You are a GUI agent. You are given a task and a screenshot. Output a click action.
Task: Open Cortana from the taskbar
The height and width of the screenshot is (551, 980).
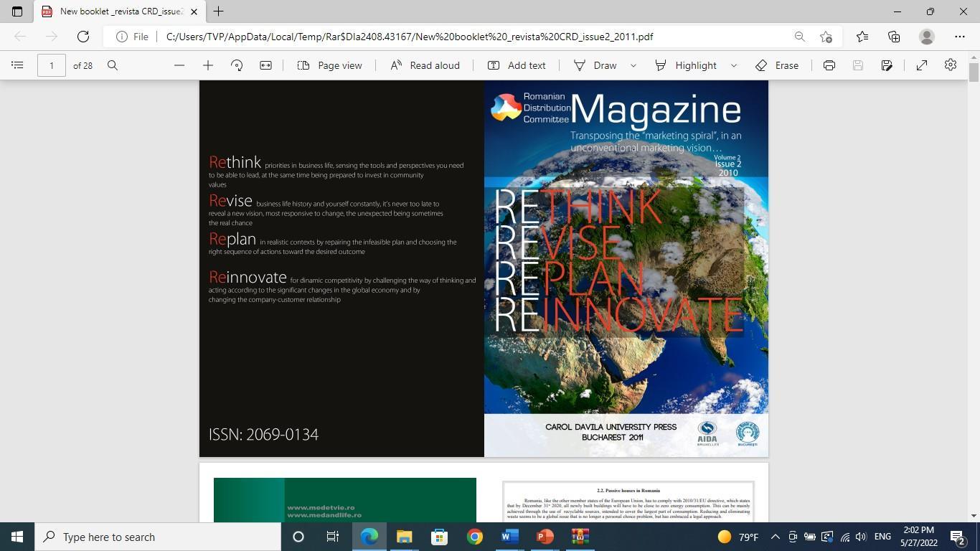(298, 537)
